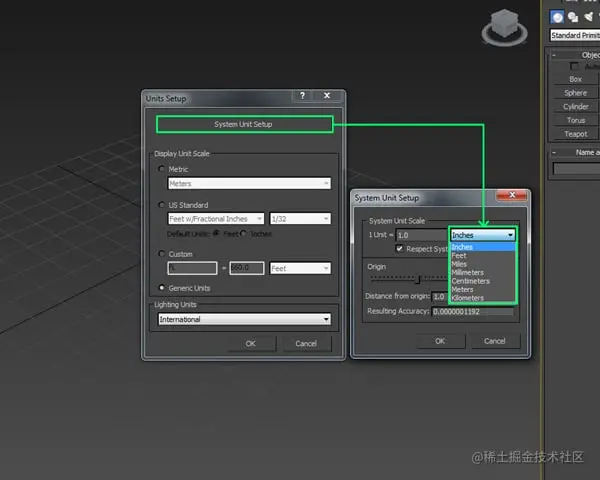This screenshot has height=480, width=600.
Task: Click OK in Units Setup dialog
Action: coord(251,343)
